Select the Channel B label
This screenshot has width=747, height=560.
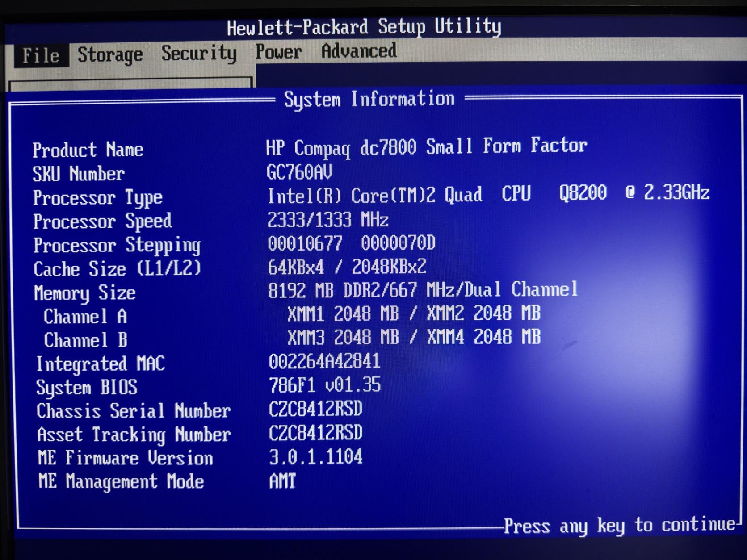pos(86,340)
